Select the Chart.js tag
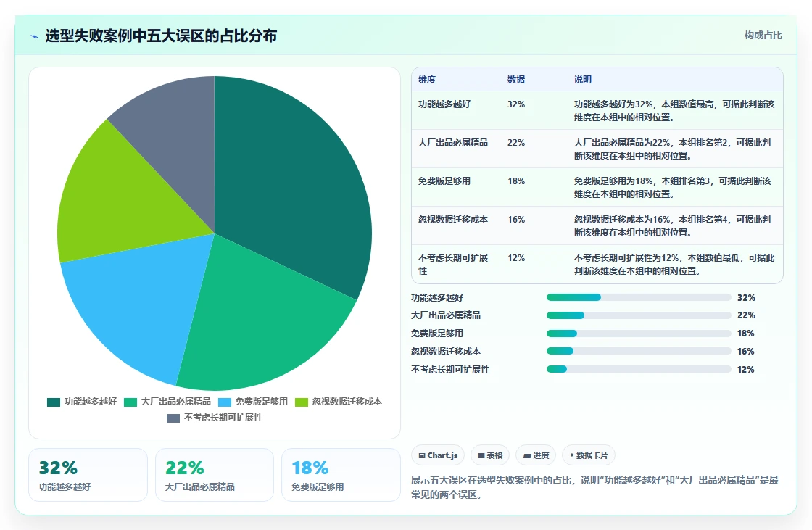Image resolution: width=812 pixels, height=530 pixels. [438, 455]
